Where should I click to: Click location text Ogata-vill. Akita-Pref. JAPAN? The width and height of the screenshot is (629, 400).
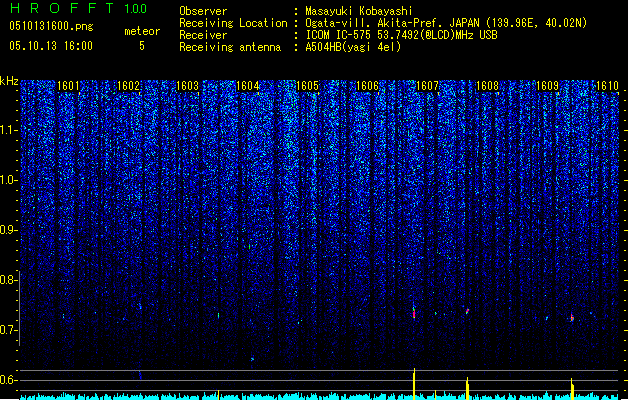click(x=392, y=23)
